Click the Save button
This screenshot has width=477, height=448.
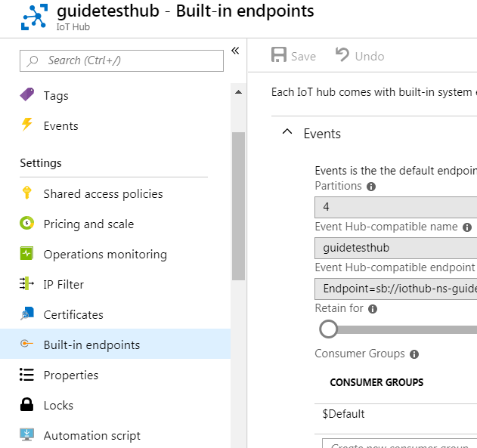pos(293,56)
